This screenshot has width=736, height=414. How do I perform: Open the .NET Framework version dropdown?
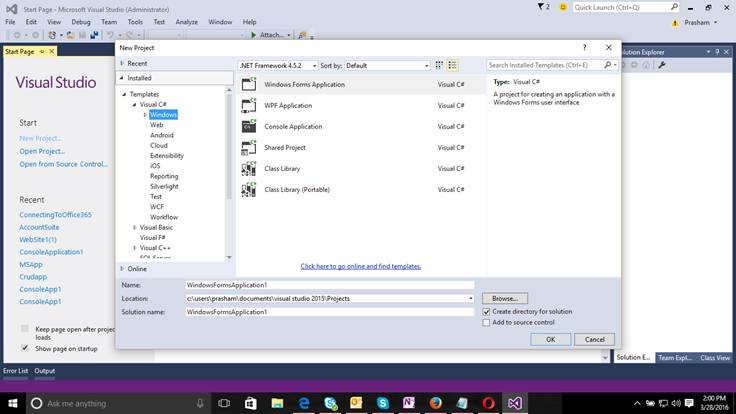277,65
